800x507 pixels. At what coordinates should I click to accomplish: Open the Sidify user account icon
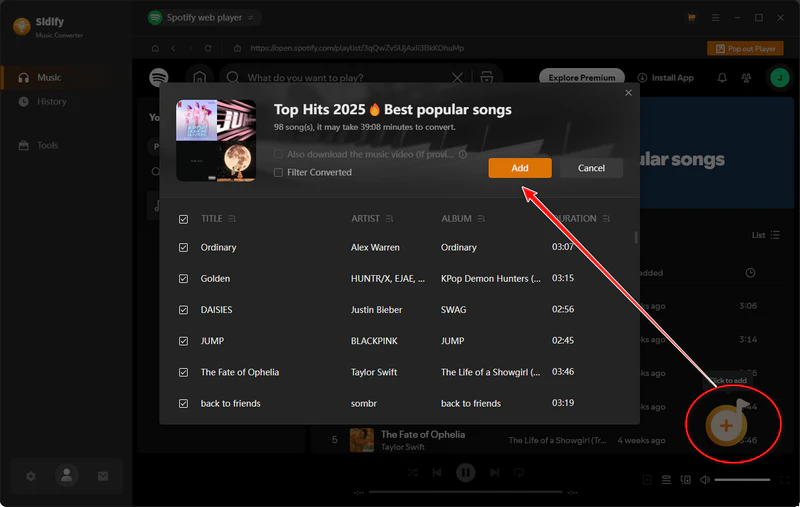[67, 475]
